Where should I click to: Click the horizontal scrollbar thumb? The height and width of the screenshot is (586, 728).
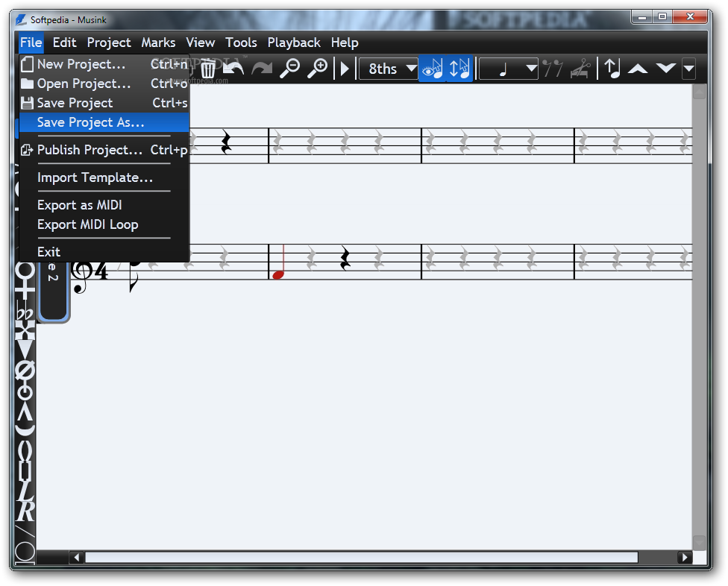tap(361, 557)
